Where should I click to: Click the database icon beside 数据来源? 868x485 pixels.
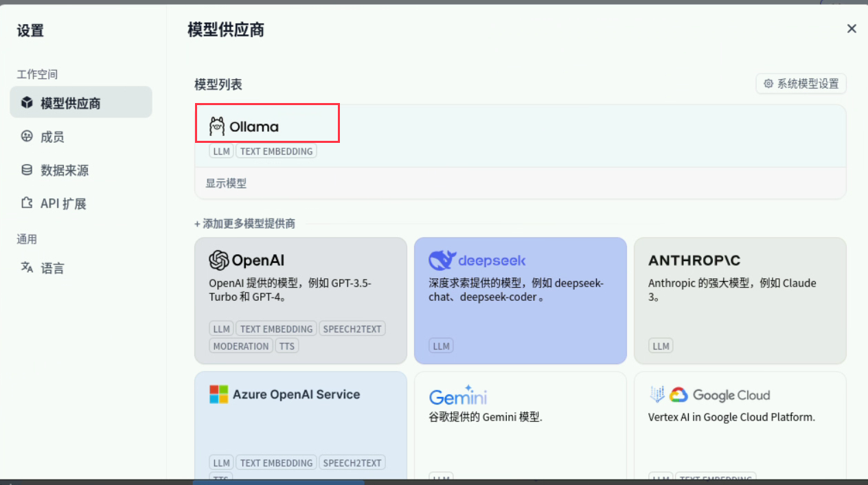pyautogui.click(x=27, y=170)
